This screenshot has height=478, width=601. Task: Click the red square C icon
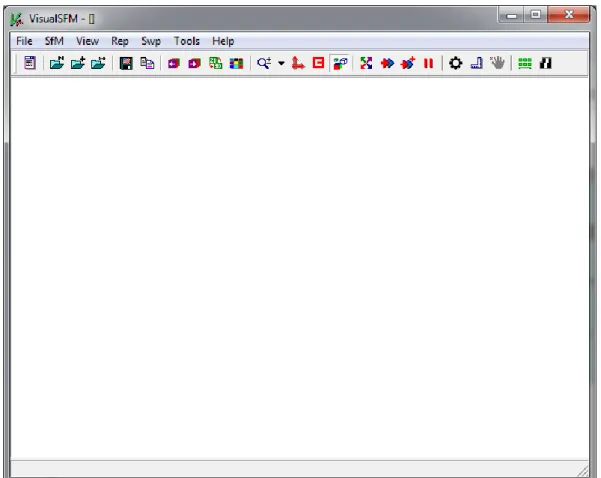click(x=319, y=63)
